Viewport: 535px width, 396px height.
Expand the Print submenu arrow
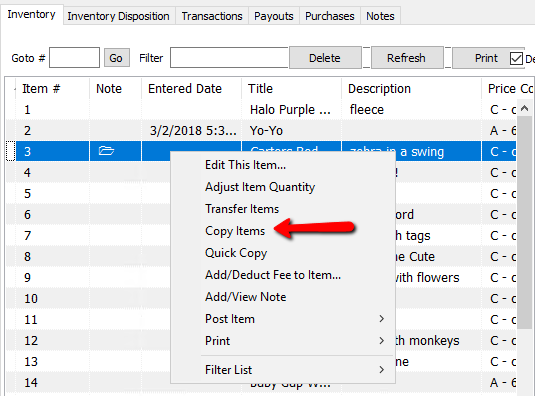pyautogui.click(x=381, y=341)
